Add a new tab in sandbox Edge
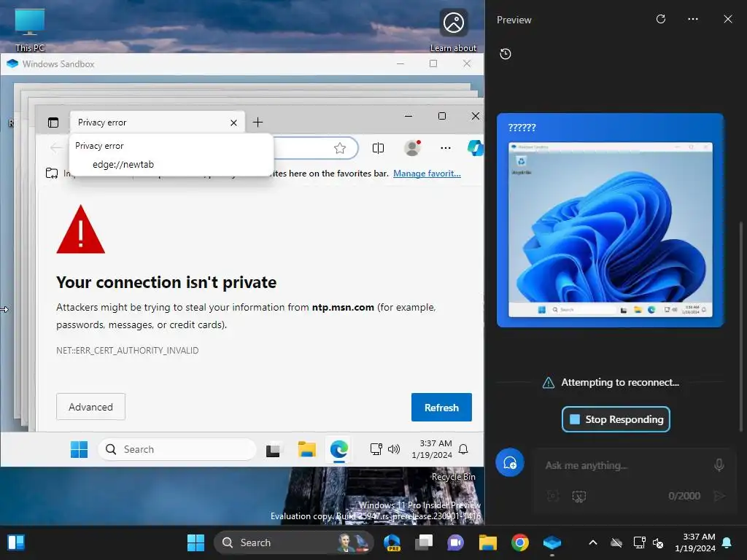Screen dimensions: 747x560 tap(258, 122)
